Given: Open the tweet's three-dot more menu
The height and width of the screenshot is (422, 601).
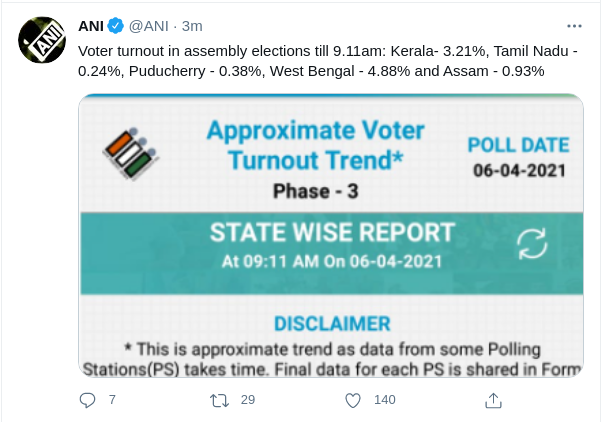Looking at the screenshot, I should 574,26.
